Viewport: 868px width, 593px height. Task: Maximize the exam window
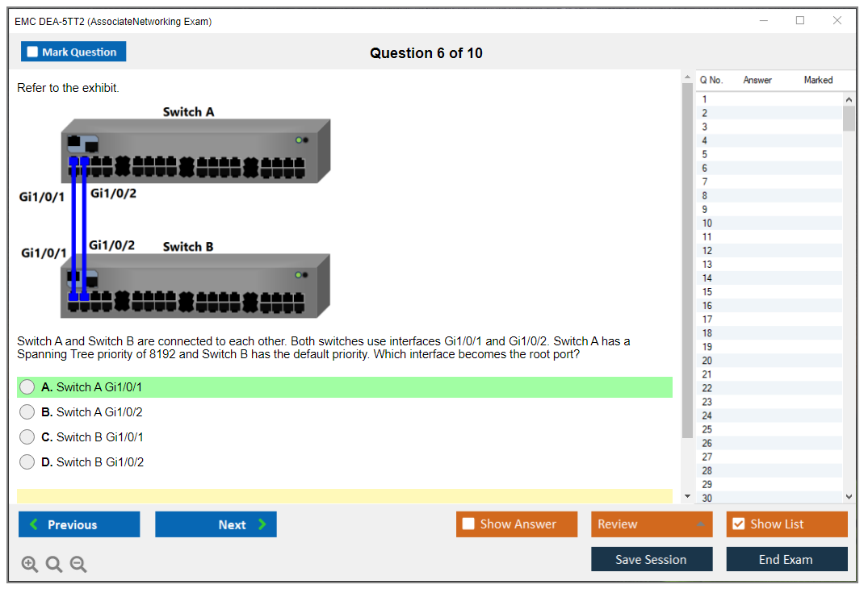[x=800, y=21]
